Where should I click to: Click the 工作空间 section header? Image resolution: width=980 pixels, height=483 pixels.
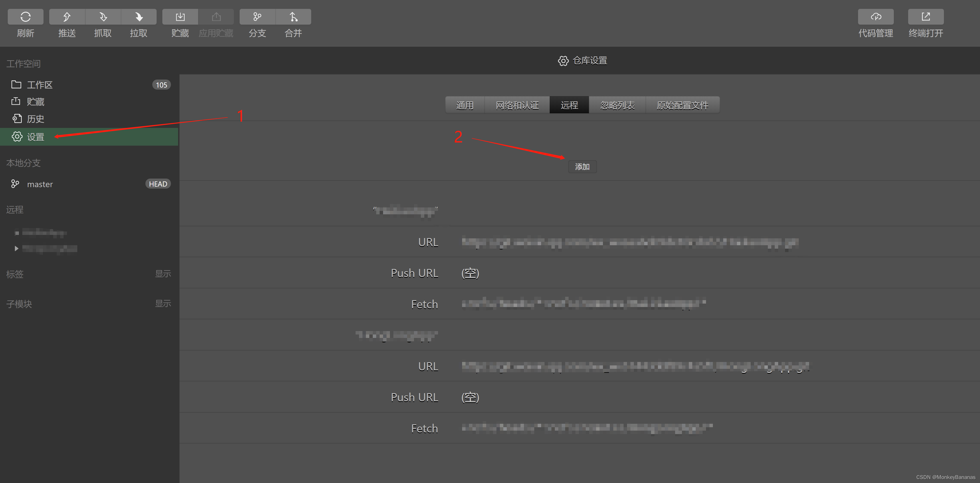23,64
